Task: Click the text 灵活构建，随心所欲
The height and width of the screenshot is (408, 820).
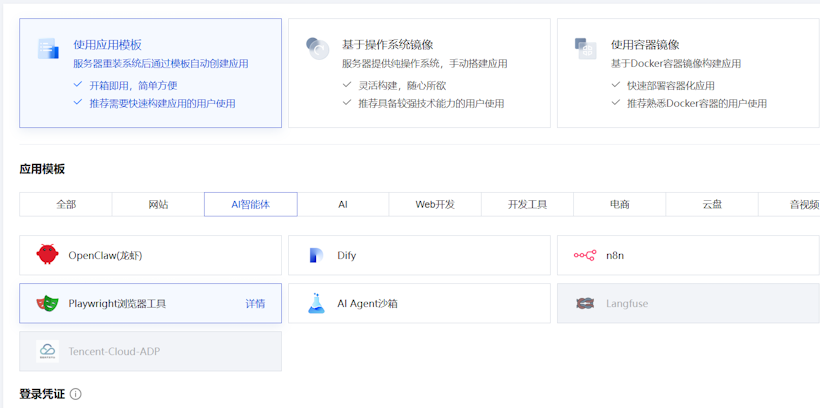Action: click(x=402, y=86)
